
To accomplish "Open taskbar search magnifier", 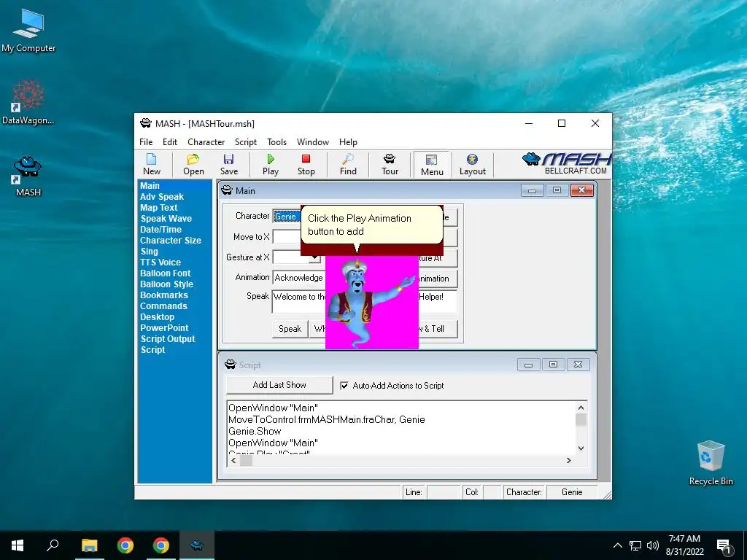I will 53,545.
